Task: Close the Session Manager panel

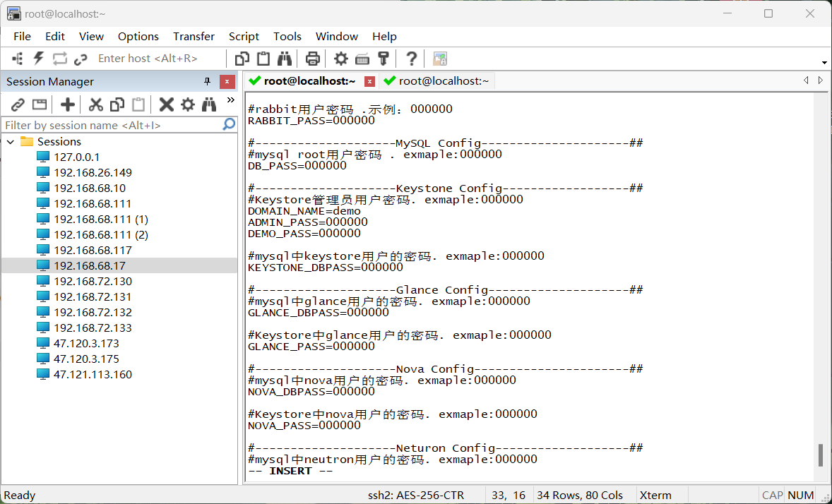Action: point(227,81)
